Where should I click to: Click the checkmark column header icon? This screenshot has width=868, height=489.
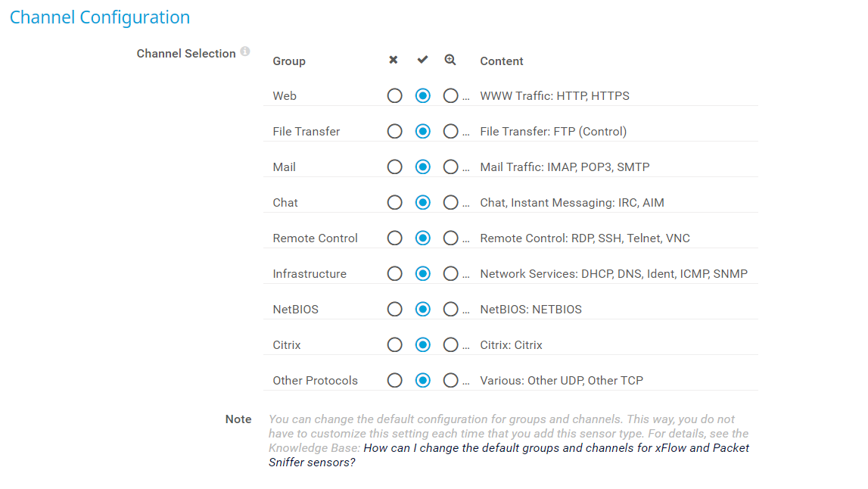(x=422, y=60)
